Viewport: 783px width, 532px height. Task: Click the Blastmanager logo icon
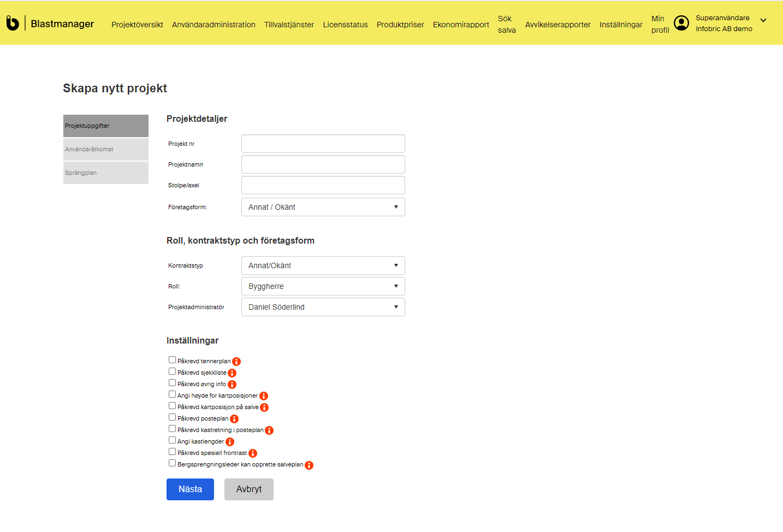pyautogui.click(x=13, y=23)
